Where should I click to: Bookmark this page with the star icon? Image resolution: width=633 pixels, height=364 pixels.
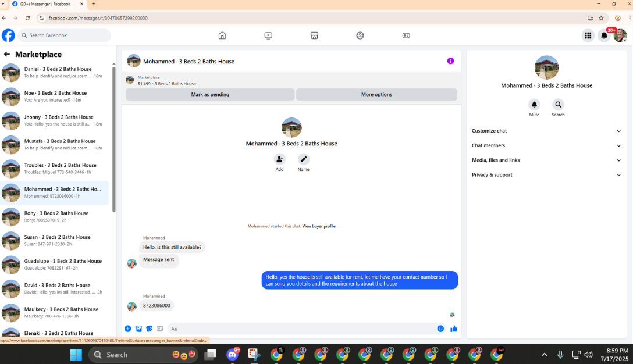tap(601, 18)
